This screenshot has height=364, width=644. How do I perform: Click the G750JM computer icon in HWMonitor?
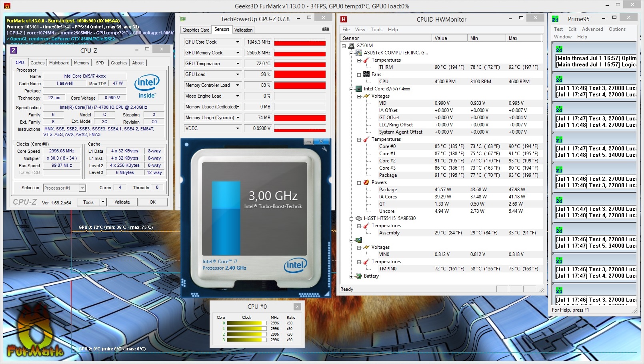[x=351, y=46]
